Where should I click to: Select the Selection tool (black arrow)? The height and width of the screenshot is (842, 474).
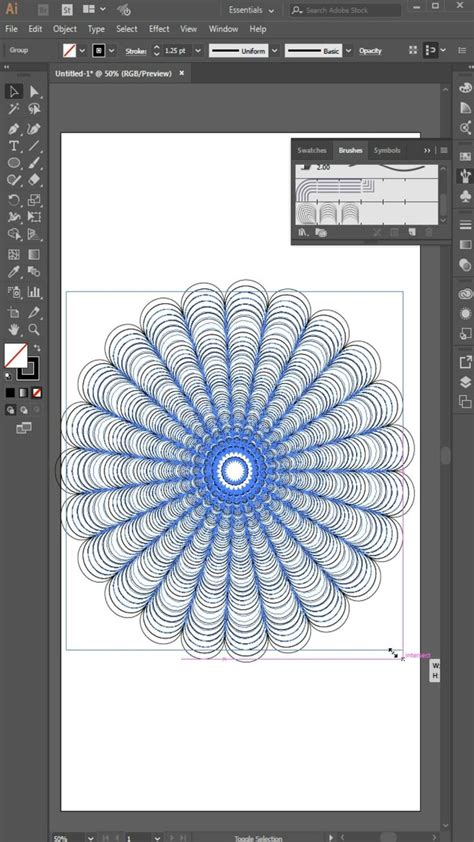point(14,91)
